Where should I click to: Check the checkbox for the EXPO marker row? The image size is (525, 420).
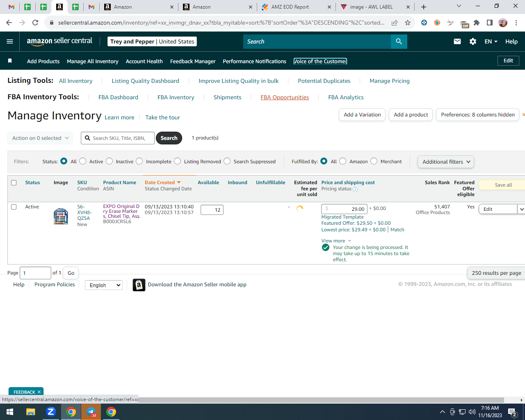coord(14,207)
